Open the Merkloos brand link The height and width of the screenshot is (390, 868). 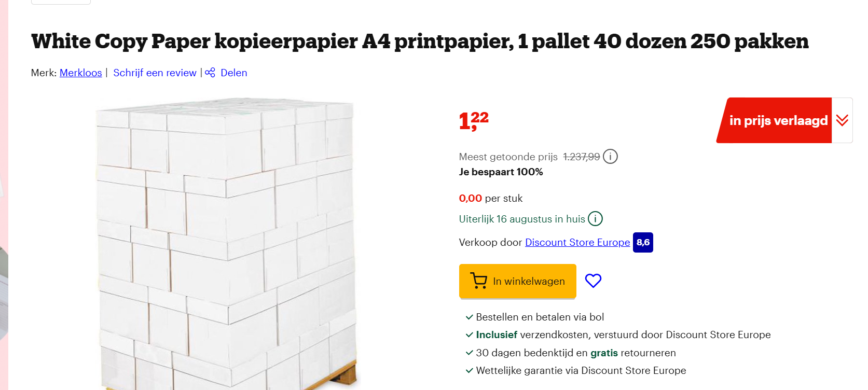[x=80, y=73]
